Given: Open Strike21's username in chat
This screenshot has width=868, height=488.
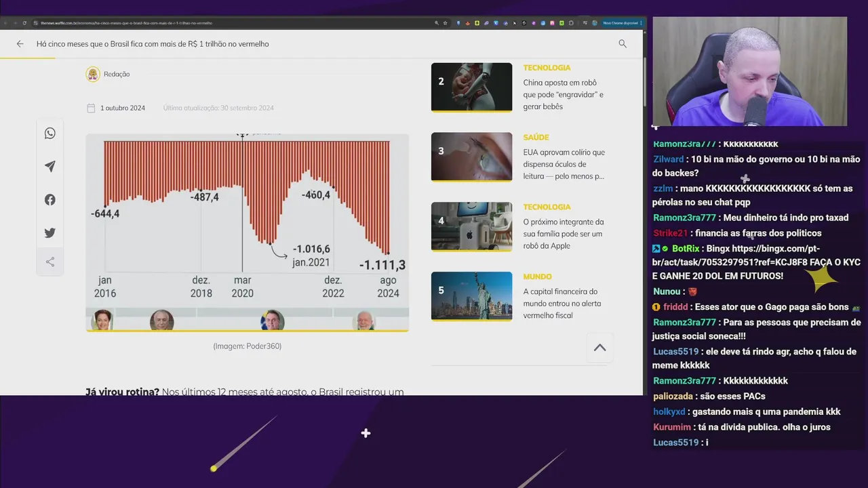Looking at the screenshot, I should pyautogui.click(x=671, y=233).
